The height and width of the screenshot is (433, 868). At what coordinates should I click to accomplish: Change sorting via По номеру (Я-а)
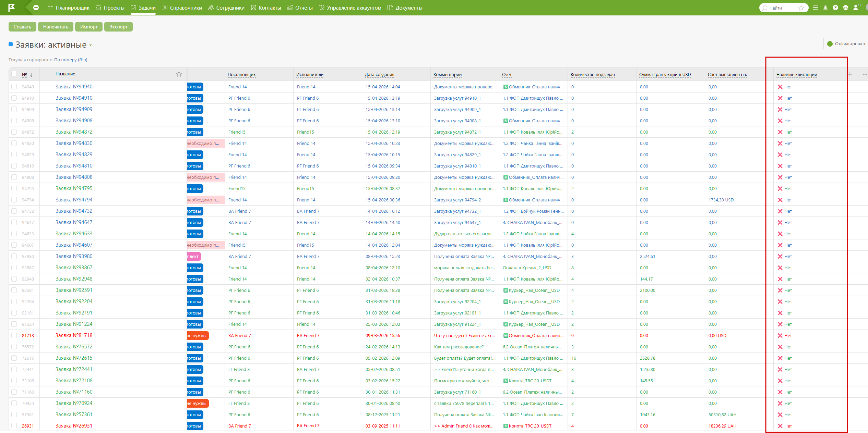click(71, 60)
